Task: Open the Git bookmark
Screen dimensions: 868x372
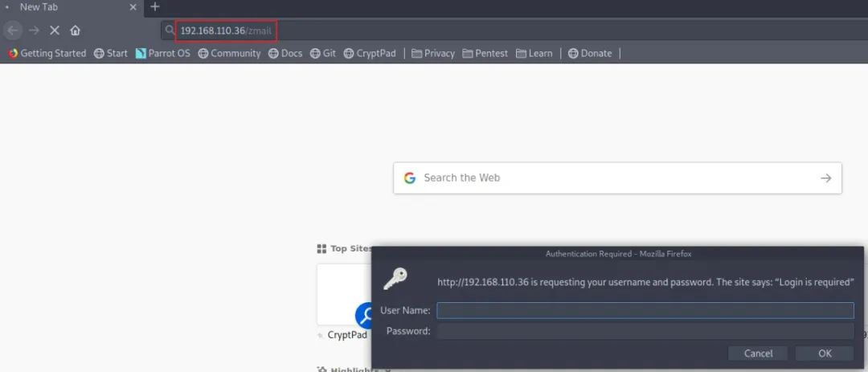Action: [323, 53]
